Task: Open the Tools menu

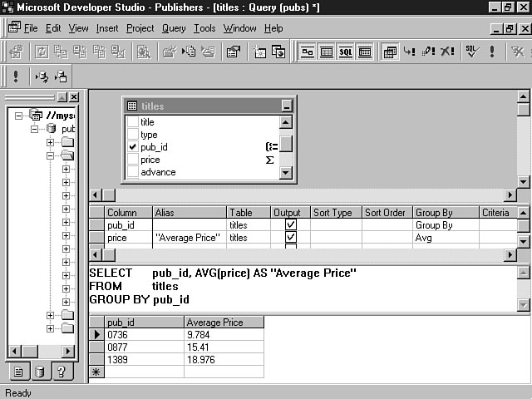Action: [x=204, y=28]
